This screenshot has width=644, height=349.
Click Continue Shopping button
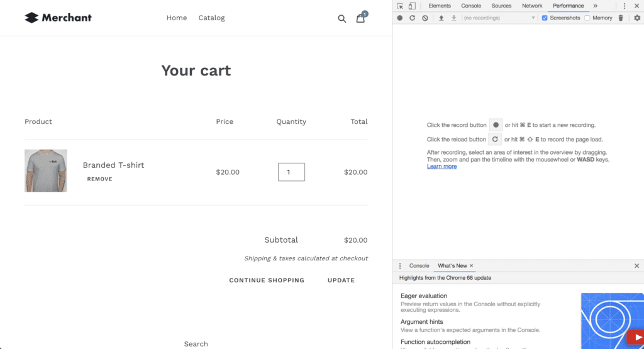click(x=267, y=280)
